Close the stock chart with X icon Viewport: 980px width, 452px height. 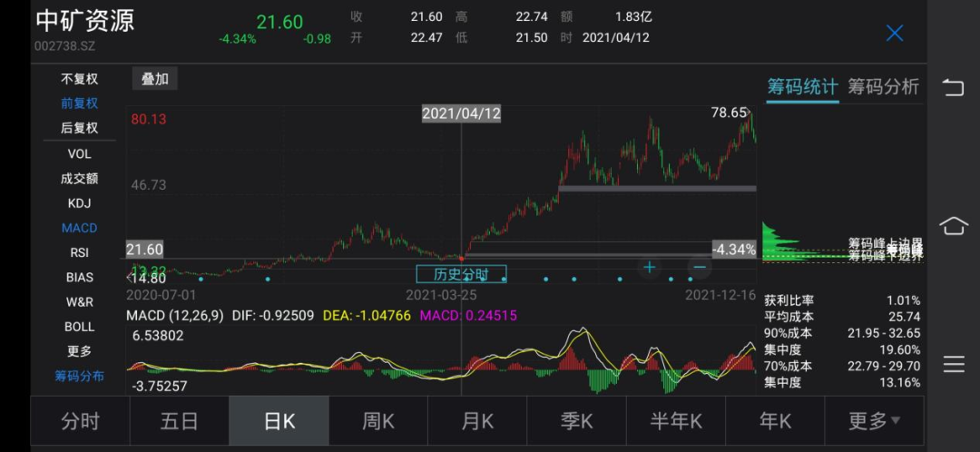[x=895, y=34]
